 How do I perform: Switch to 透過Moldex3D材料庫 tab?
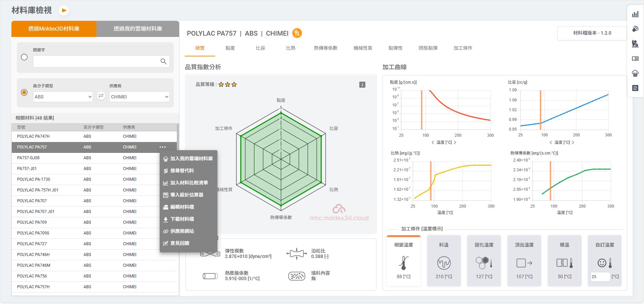54,29
